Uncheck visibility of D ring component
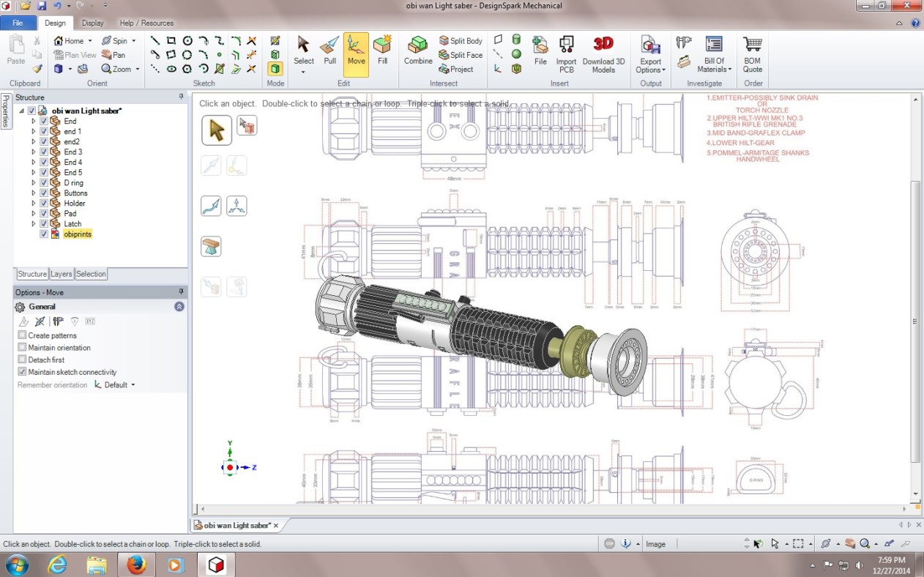This screenshot has height=577, width=924. click(x=44, y=182)
